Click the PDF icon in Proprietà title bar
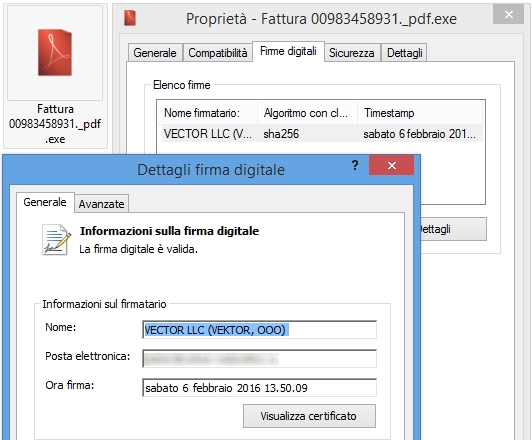532x440 pixels. pyautogui.click(x=130, y=18)
